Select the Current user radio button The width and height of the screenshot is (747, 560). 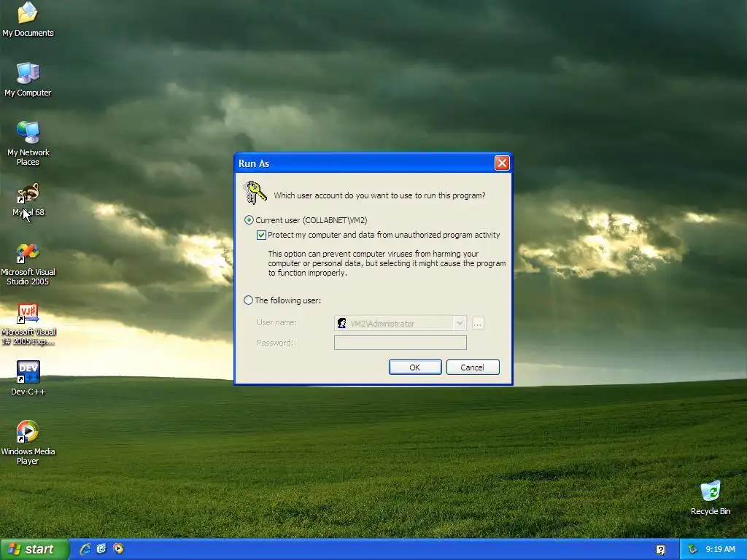(249, 220)
